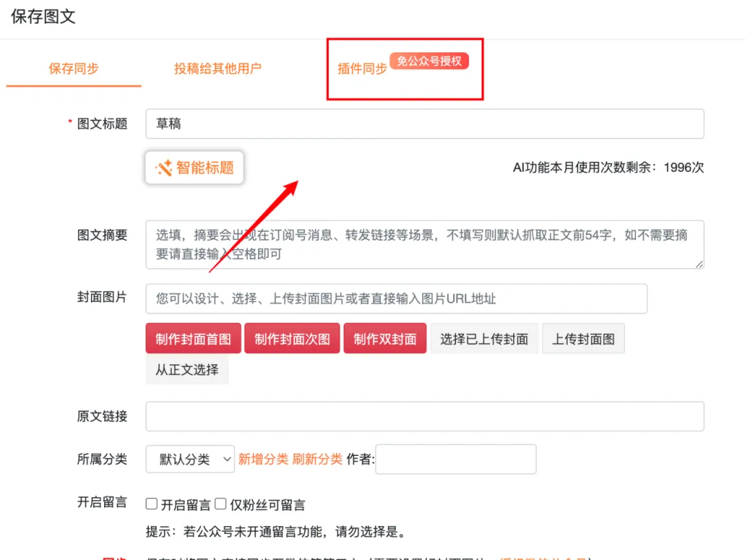
Task: Click the 智能标题 magic wand button
Action: 195,168
